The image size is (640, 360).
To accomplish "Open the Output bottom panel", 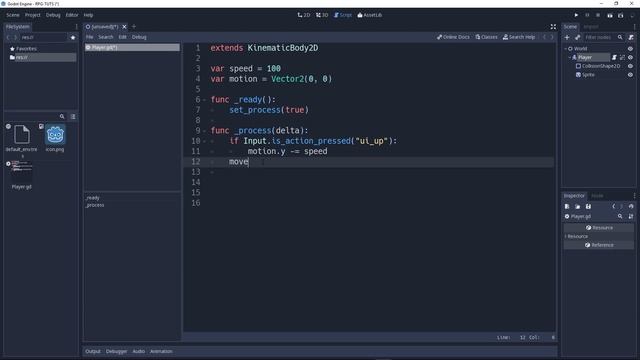I will (x=93, y=351).
